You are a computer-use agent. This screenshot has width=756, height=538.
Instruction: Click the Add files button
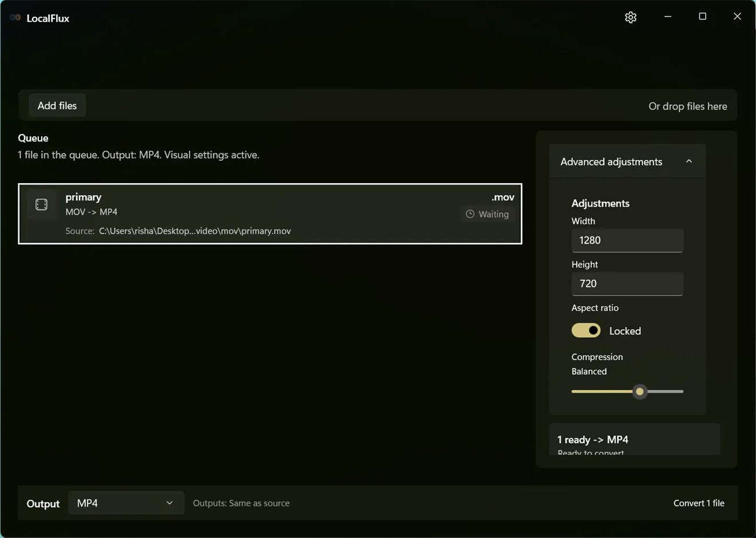click(x=57, y=106)
